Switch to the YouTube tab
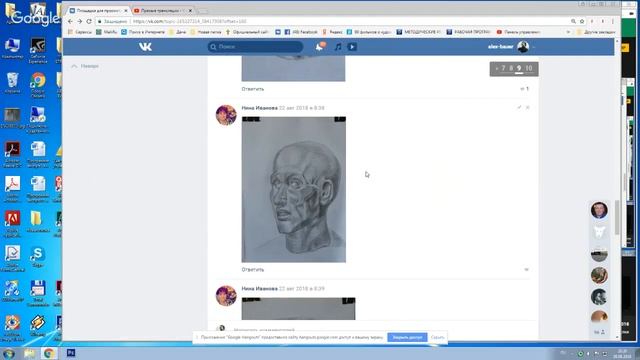The width and height of the screenshot is (640, 360). coord(161,11)
